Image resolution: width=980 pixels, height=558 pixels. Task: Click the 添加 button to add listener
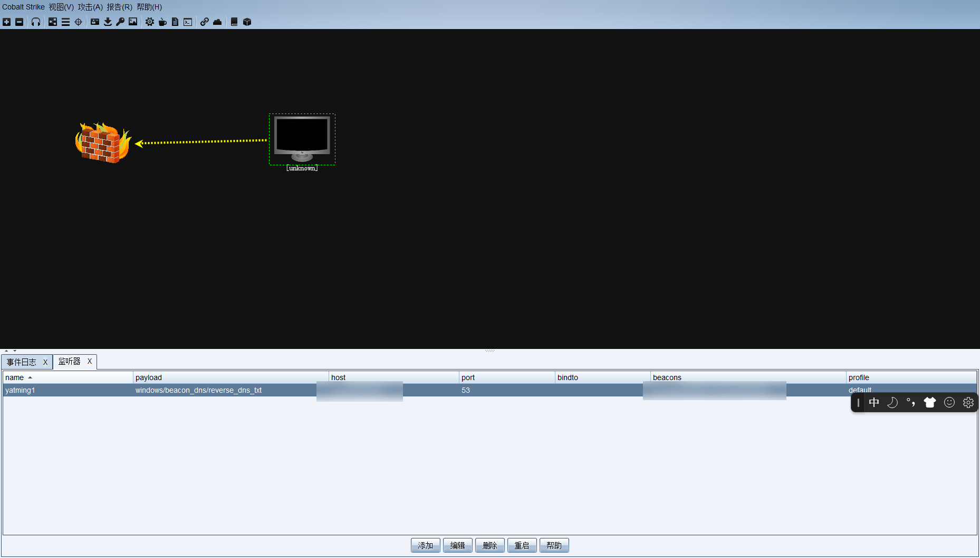(x=425, y=545)
